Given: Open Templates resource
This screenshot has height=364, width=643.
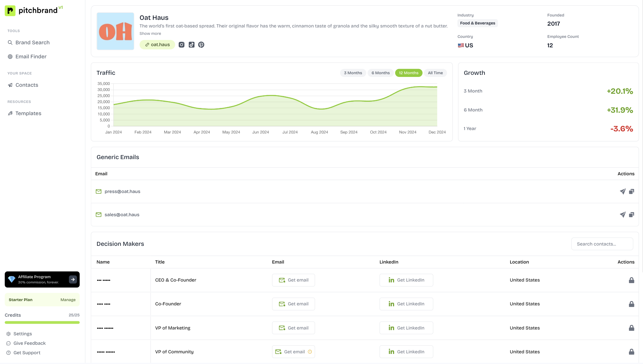Looking at the screenshot, I should tap(24, 113).
